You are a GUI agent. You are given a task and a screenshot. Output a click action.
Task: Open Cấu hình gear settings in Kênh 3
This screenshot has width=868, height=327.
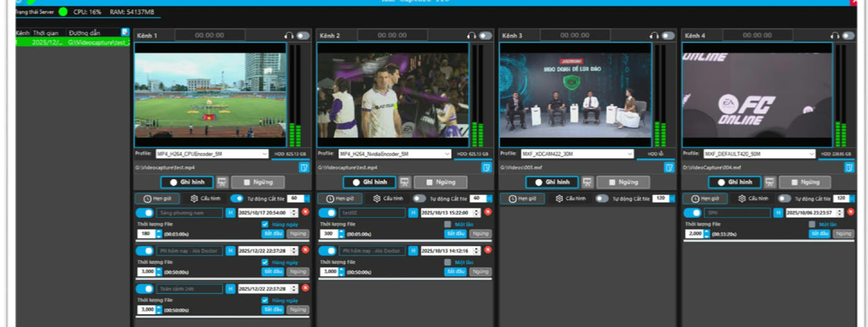pyautogui.click(x=570, y=199)
